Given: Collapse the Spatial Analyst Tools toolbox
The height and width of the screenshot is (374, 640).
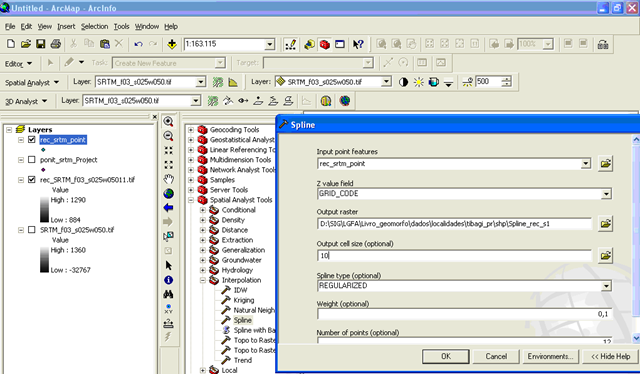Looking at the screenshot, I should click(191, 200).
